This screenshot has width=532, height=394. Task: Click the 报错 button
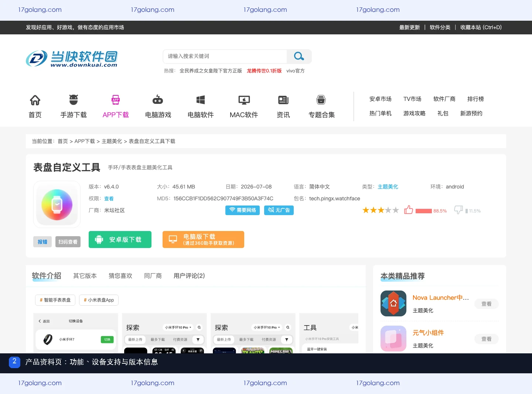[42, 242]
